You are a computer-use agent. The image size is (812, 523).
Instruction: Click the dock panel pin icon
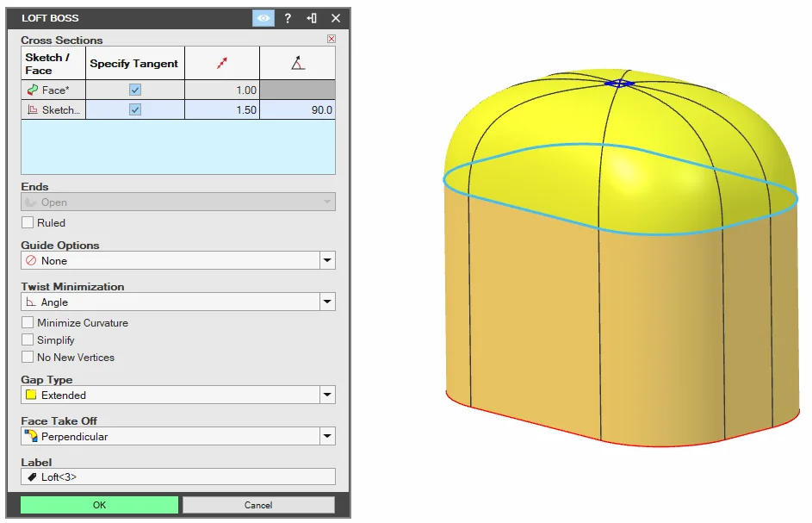[x=312, y=18]
